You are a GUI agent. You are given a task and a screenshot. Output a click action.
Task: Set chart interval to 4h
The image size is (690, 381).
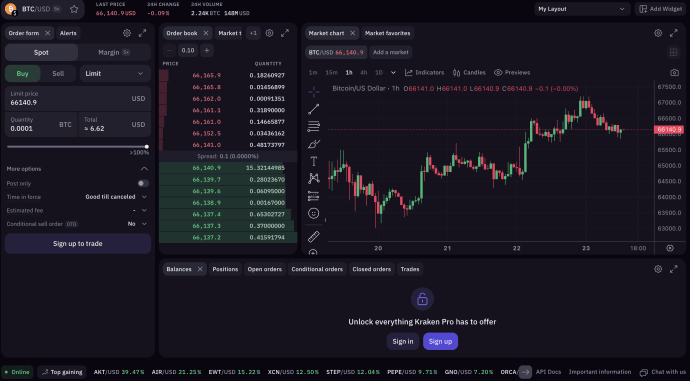click(x=363, y=73)
